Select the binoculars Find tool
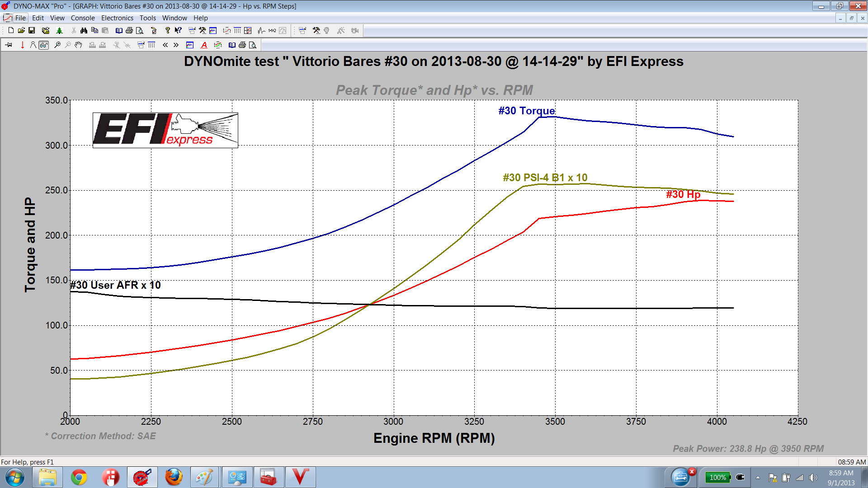This screenshot has height=488, width=868. [83, 31]
